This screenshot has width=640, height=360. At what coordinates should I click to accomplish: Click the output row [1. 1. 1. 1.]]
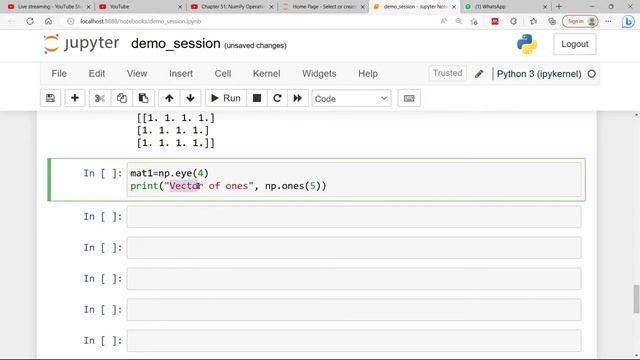point(176,143)
